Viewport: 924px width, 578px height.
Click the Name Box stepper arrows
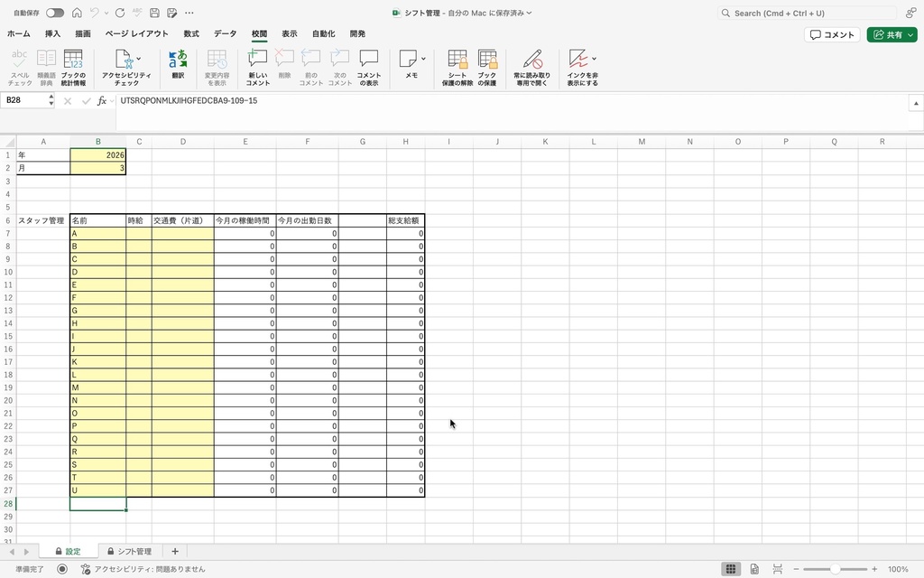[51, 100]
